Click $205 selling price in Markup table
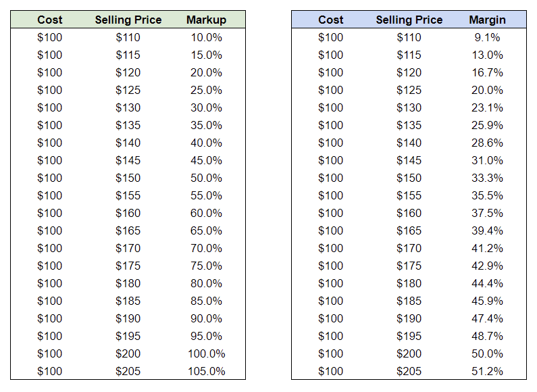Image resolution: width=537 pixels, height=392 pixels. pyautogui.click(x=128, y=372)
